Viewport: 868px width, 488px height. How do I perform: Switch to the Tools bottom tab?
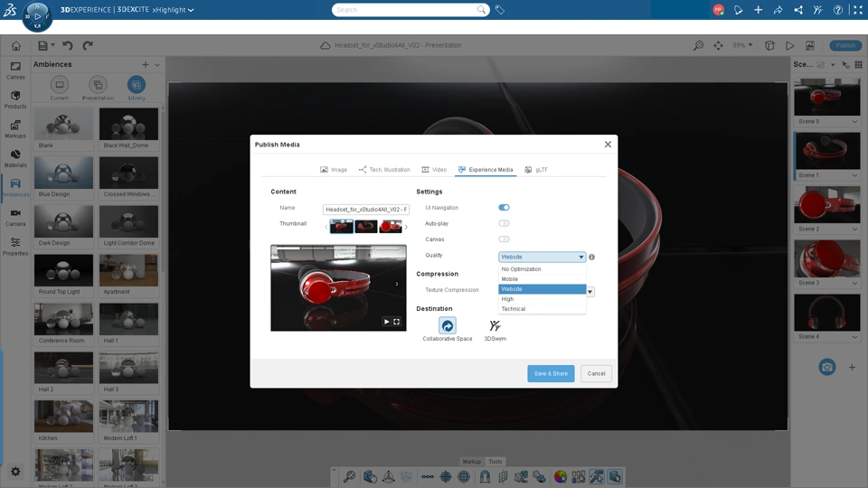coord(495,462)
